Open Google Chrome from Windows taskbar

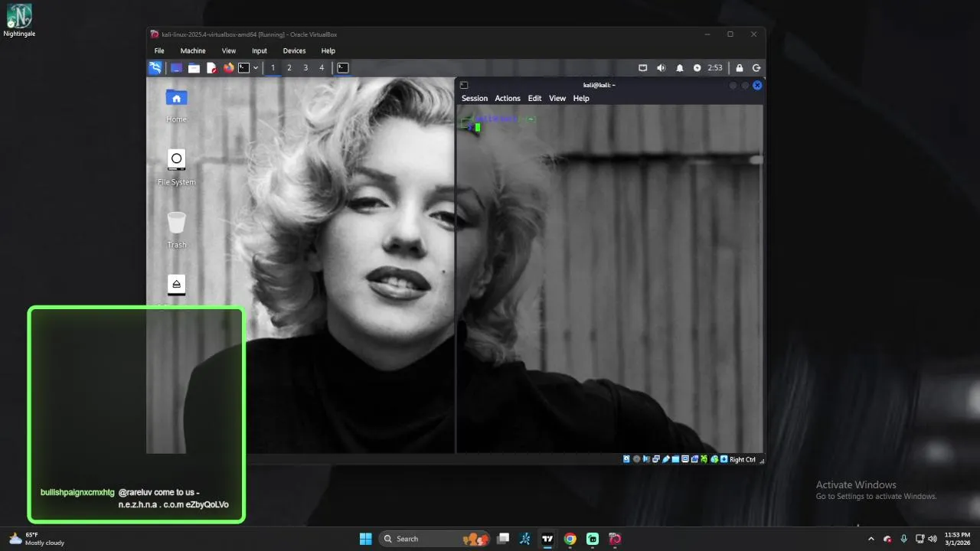[570, 539]
